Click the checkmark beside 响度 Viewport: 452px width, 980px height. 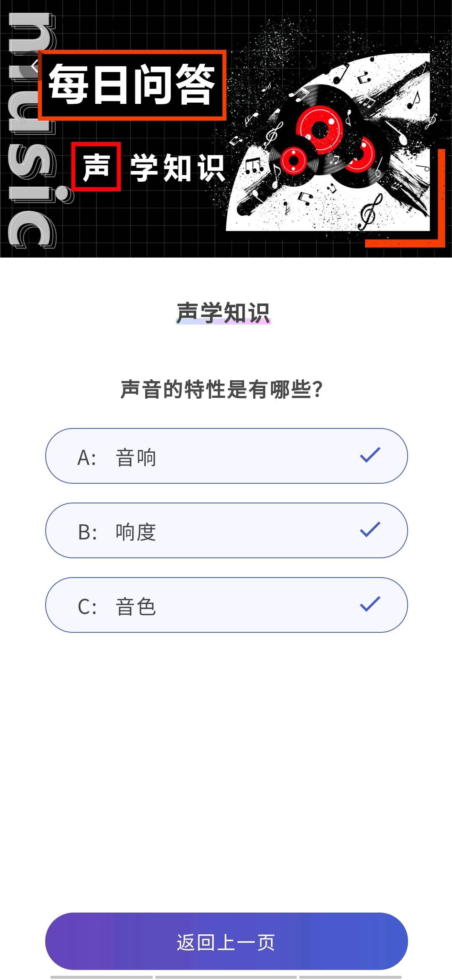pyautogui.click(x=370, y=530)
